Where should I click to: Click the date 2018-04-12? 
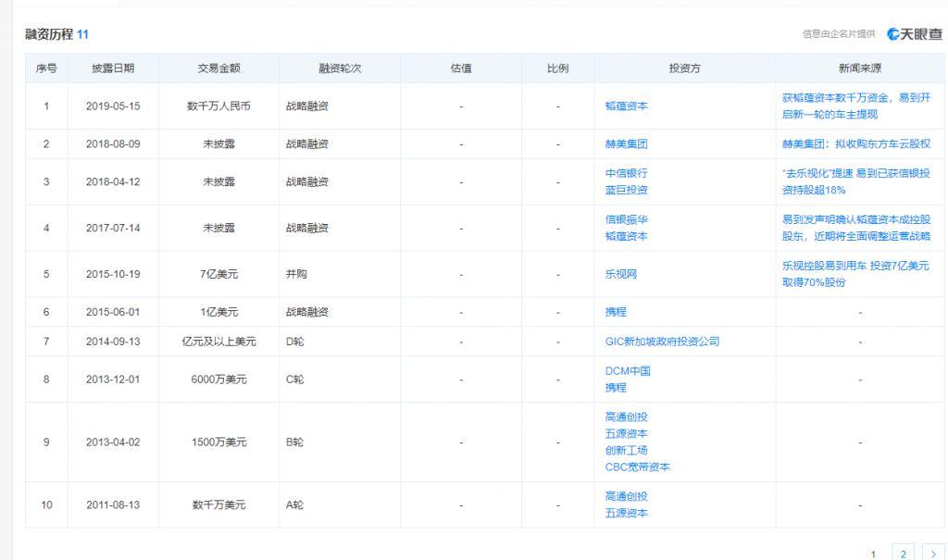[x=113, y=181]
